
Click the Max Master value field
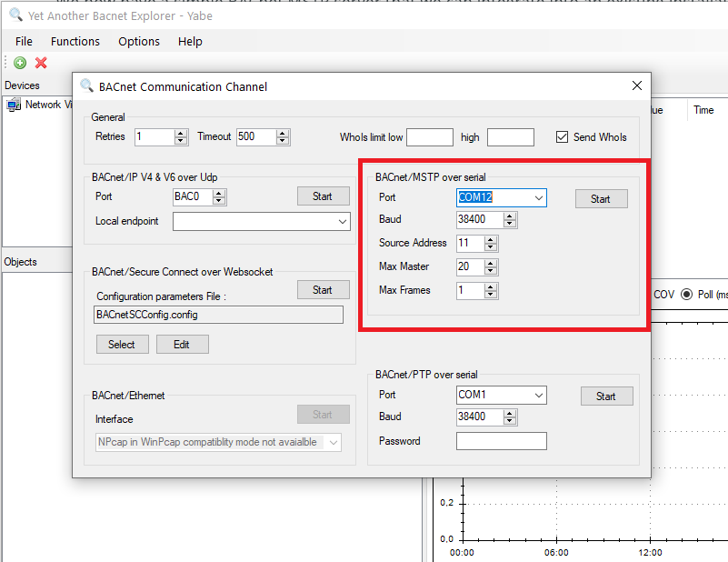coord(470,266)
